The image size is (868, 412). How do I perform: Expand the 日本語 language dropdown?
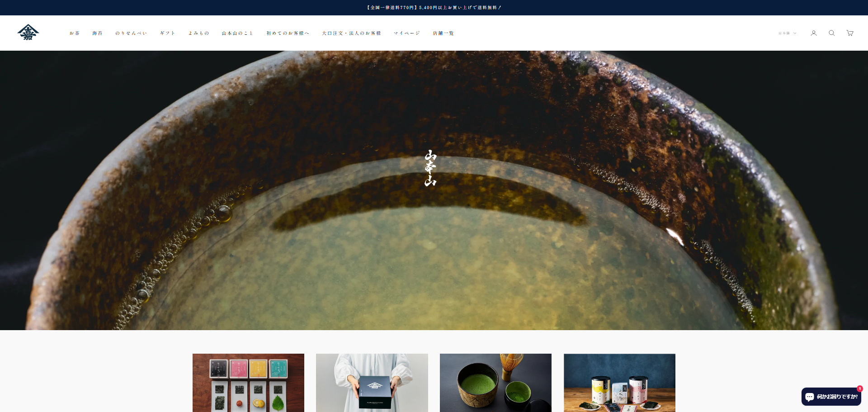pyautogui.click(x=787, y=33)
